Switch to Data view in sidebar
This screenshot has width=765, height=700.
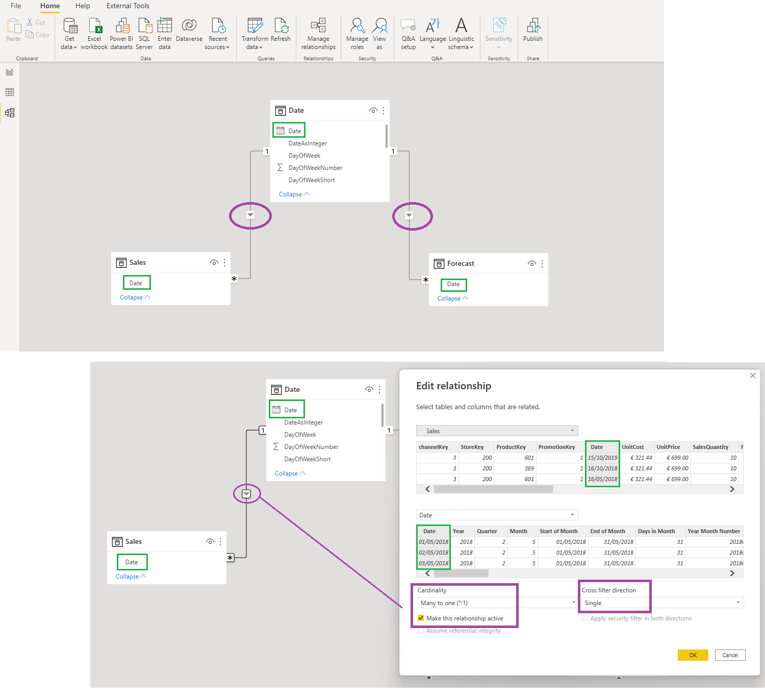pos(10,92)
